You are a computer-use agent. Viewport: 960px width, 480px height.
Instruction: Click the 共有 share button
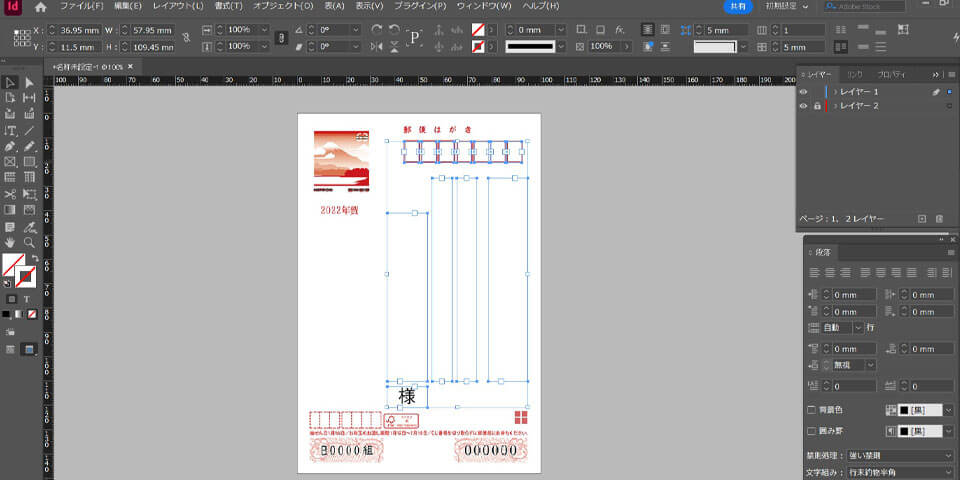(x=737, y=7)
